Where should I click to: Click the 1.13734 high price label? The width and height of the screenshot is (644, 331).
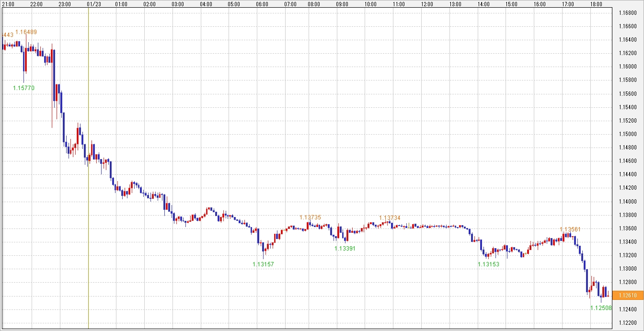pyautogui.click(x=390, y=218)
